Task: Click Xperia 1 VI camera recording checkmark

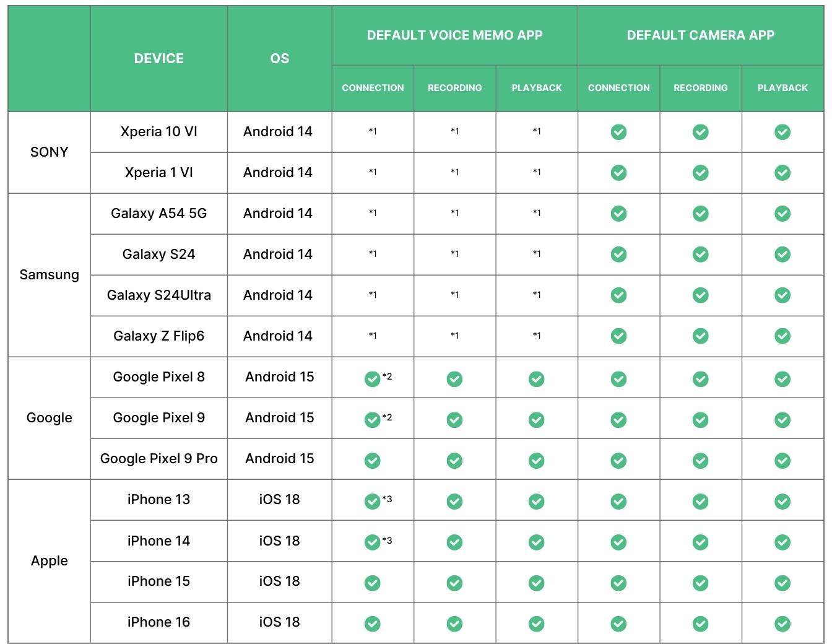Action: tap(700, 173)
